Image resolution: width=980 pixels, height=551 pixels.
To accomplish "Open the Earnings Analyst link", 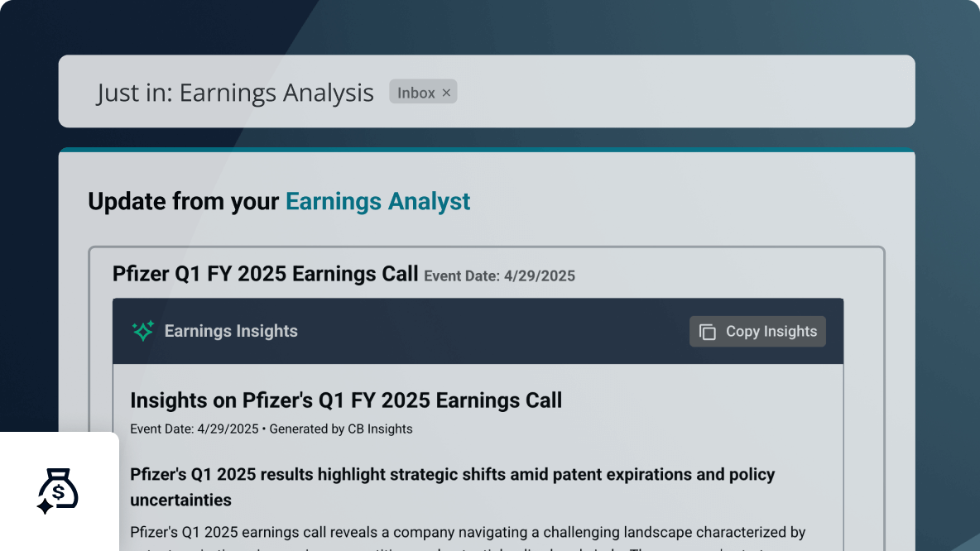I will [x=377, y=201].
